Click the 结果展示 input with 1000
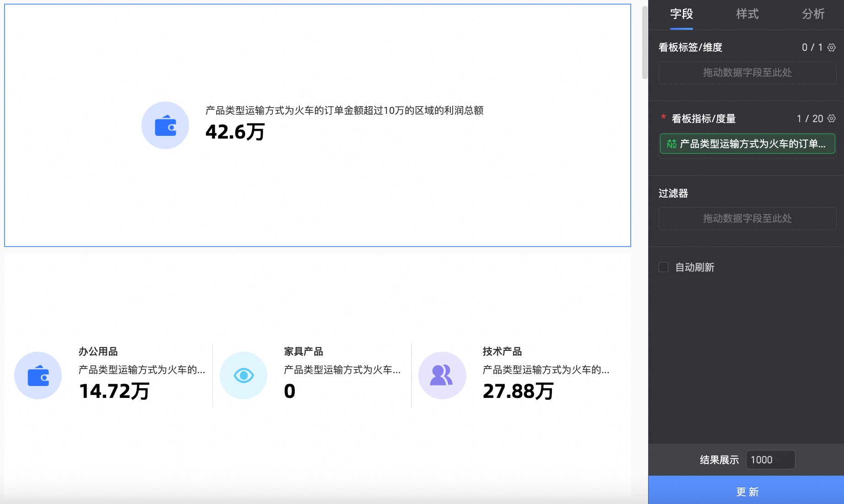 coord(770,460)
